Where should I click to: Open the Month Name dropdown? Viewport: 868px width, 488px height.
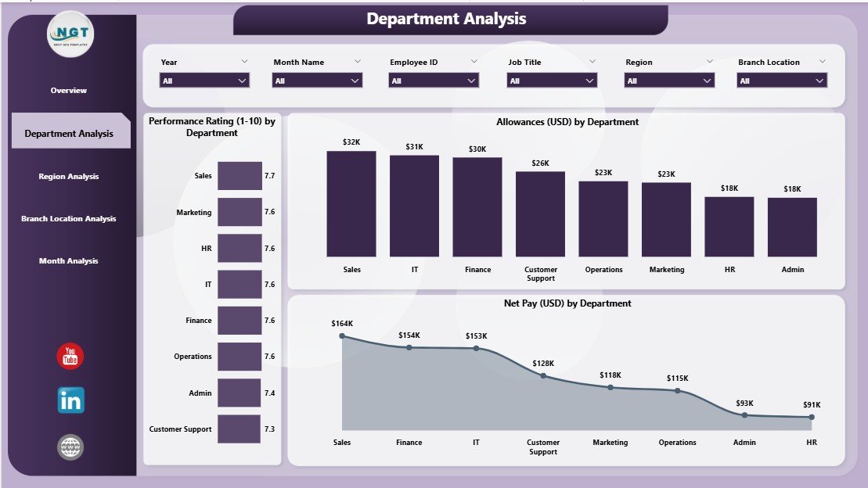pyautogui.click(x=317, y=80)
